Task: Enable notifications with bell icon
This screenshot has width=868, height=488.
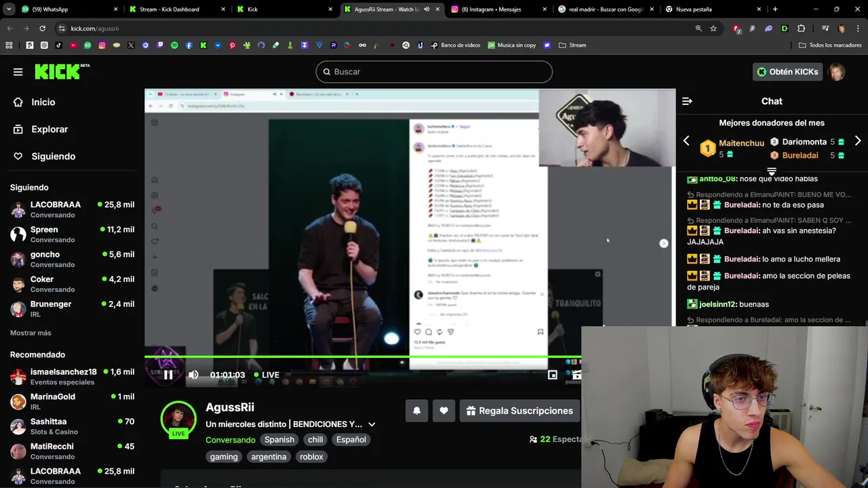Action: click(x=416, y=411)
